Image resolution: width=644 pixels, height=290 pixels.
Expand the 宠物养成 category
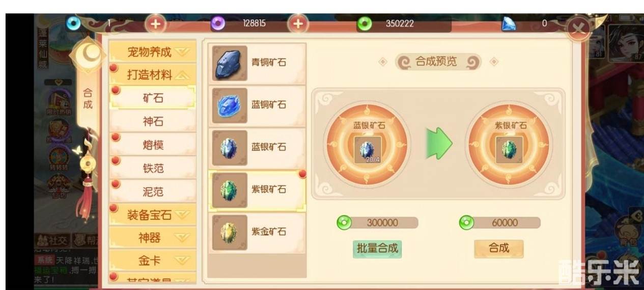pyautogui.click(x=153, y=52)
